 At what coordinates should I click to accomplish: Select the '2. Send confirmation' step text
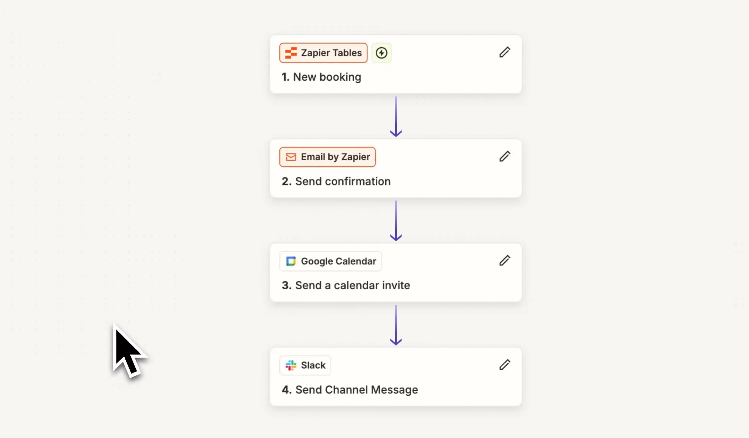point(336,181)
